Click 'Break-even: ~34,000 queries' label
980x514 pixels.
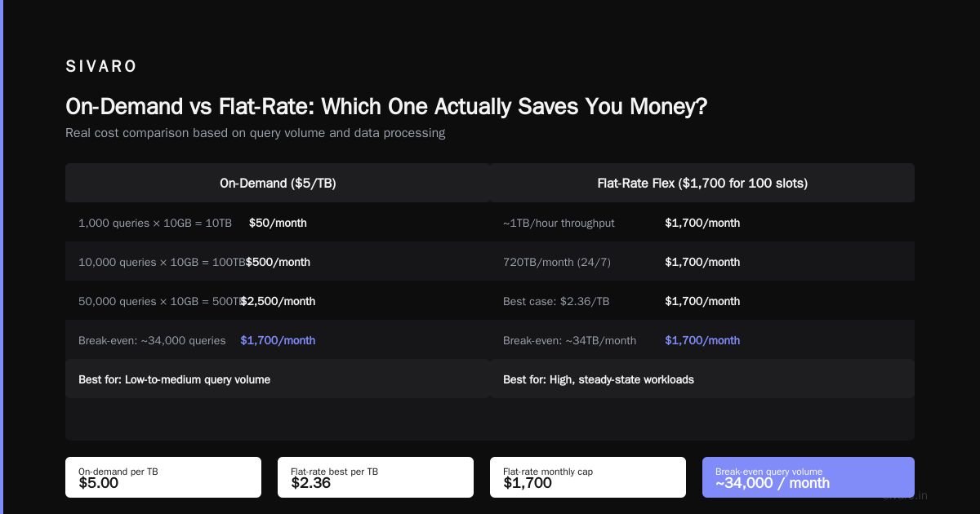[152, 340]
